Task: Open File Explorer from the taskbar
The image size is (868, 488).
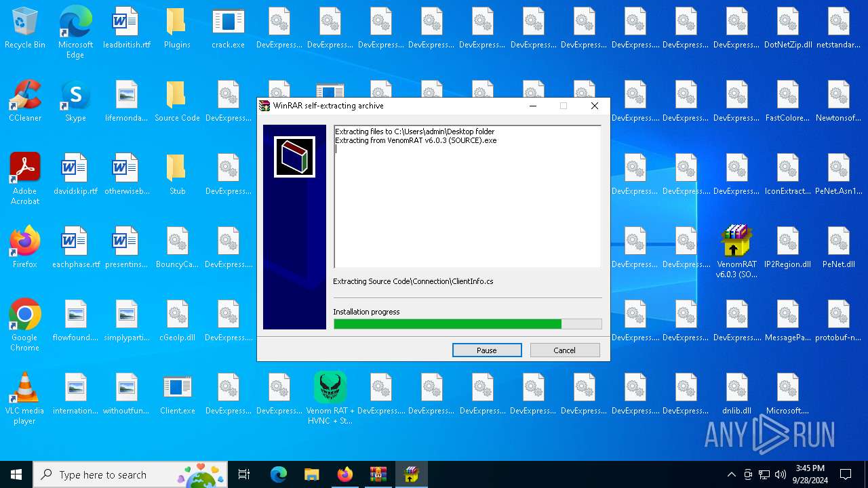Action: [312, 474]
